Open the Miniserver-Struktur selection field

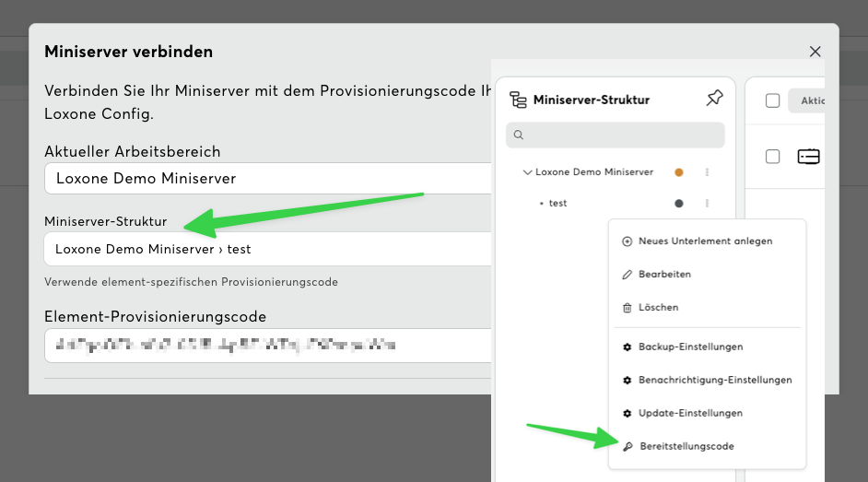pos(267,249)
